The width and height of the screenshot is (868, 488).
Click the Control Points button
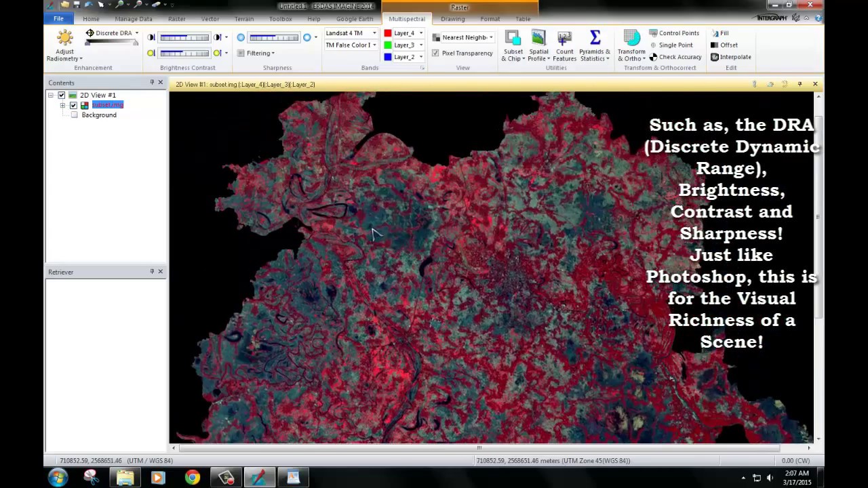[674, 33]
